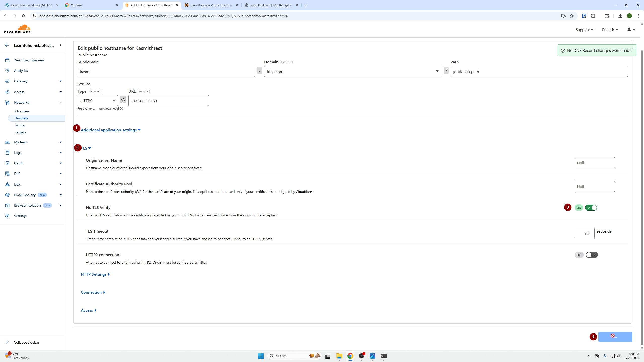Open Browser Isolation from the sidebar

[8, 205]
